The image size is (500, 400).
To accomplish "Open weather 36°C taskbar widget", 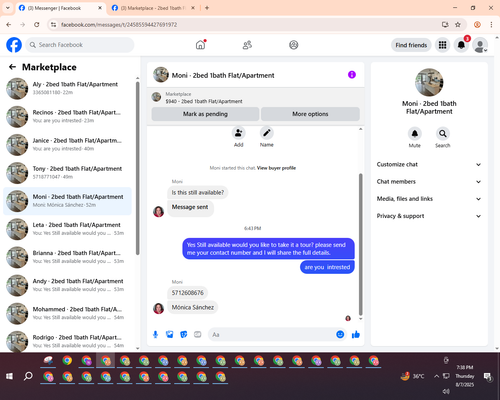I will (413, 376).
